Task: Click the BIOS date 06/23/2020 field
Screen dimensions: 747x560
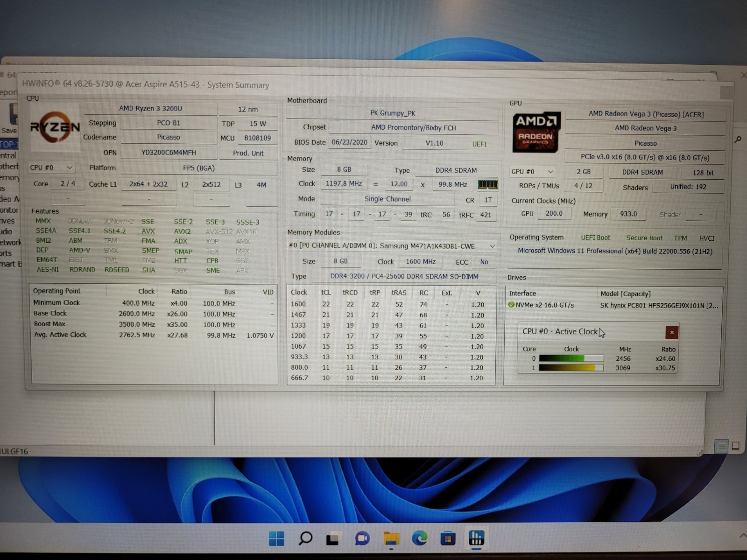Action: [350, 142]
